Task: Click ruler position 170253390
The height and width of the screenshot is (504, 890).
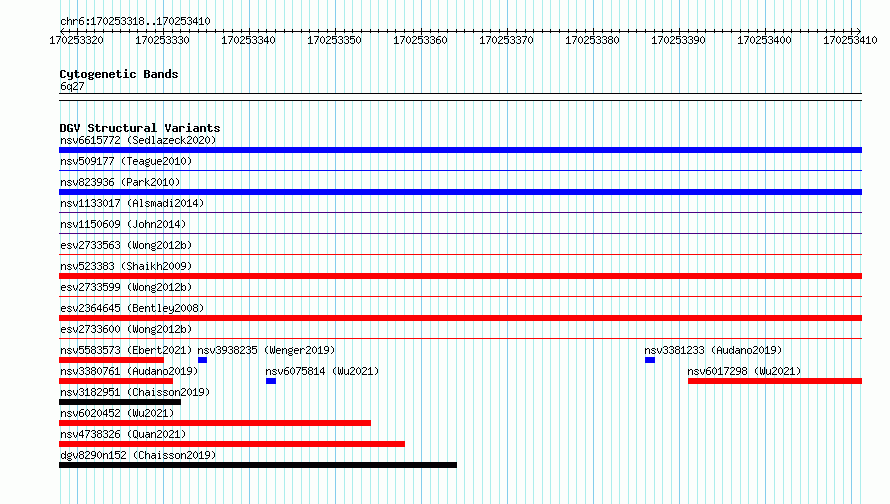Action: [678, 40]
